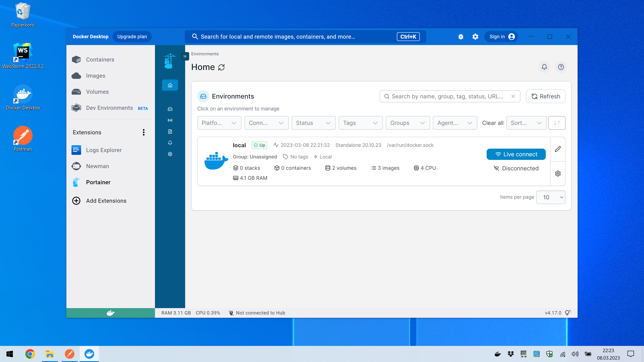Click refresh icon next to Home title
The image size is (644, 362).
[x=221, y=67]
